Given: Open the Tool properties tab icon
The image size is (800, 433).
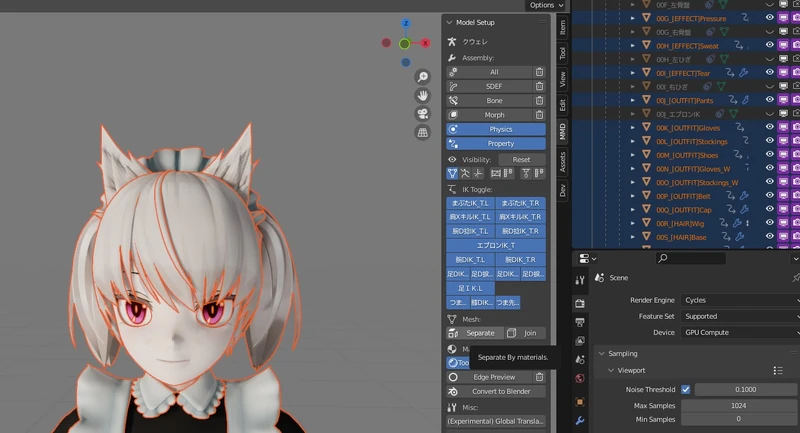Looking at the screenshot, I should point(580,280).
